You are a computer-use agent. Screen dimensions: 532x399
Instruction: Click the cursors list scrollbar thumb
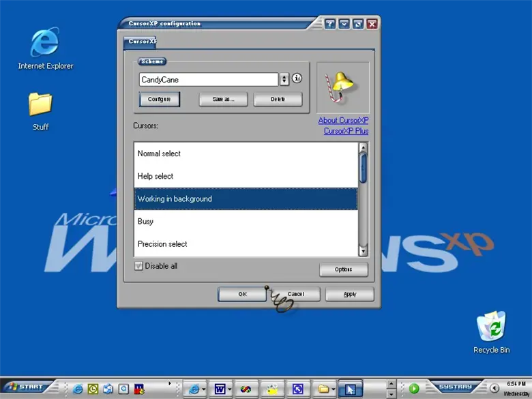(x=363, y=168)
